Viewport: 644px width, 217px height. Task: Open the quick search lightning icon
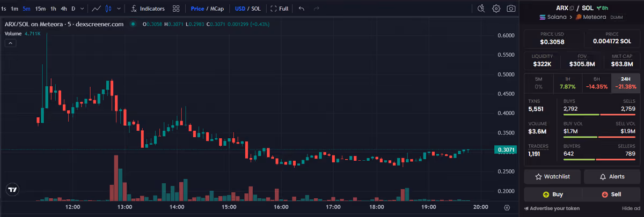click(481, 9)
